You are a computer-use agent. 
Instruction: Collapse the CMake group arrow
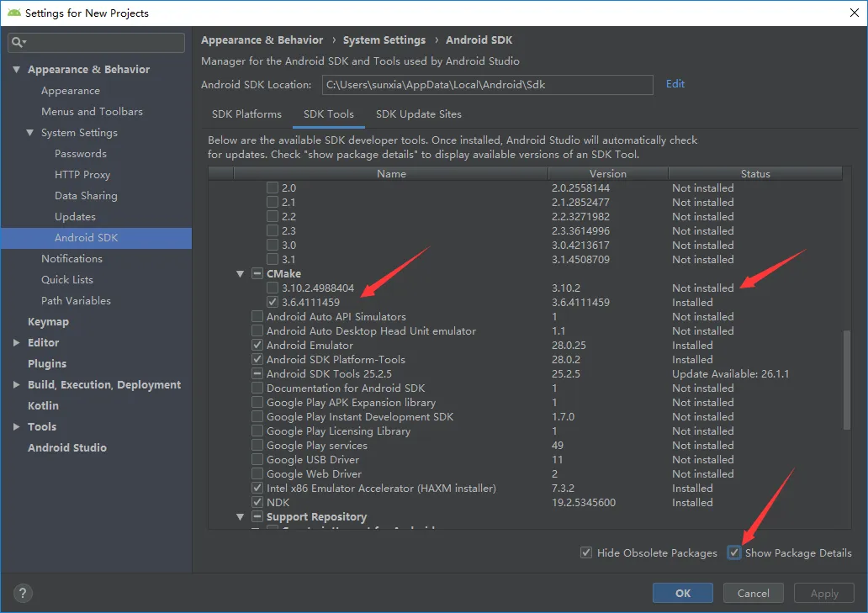click(240, 274)
